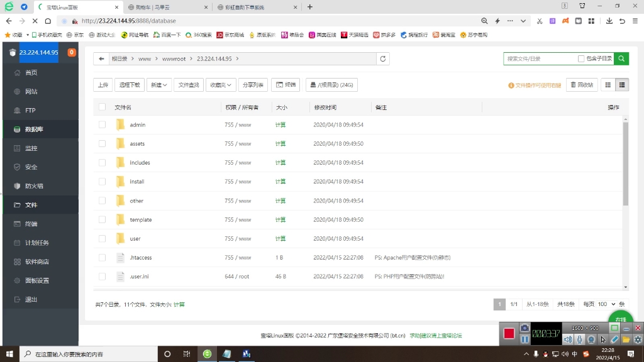
Task: Open the template folder
Action: tap(141, 219)
